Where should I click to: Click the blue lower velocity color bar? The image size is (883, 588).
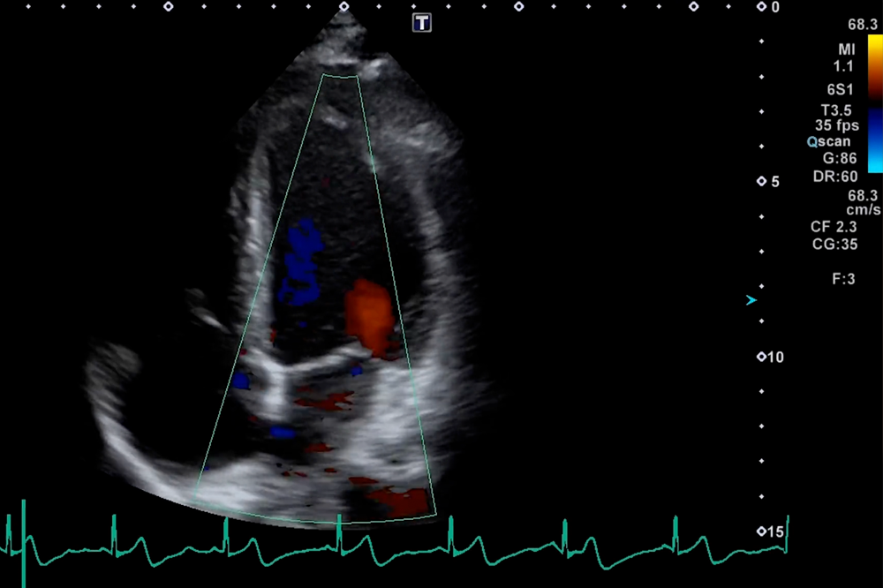[874, 139]
